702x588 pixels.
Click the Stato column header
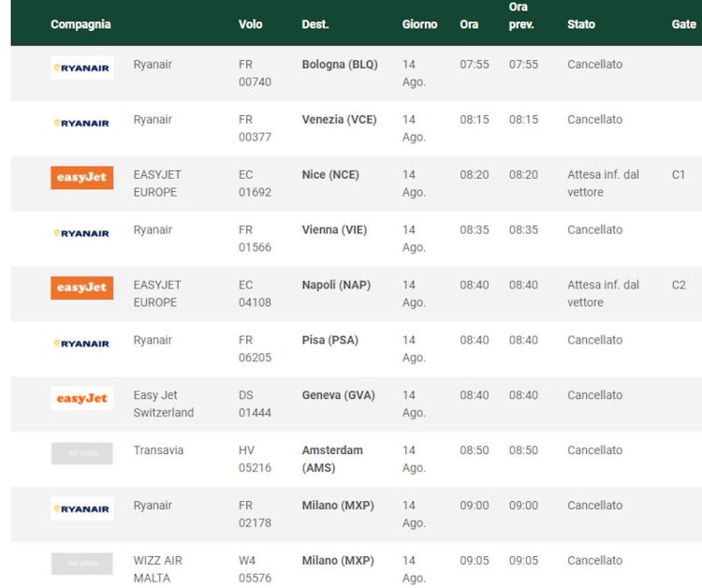click(580, 24)
